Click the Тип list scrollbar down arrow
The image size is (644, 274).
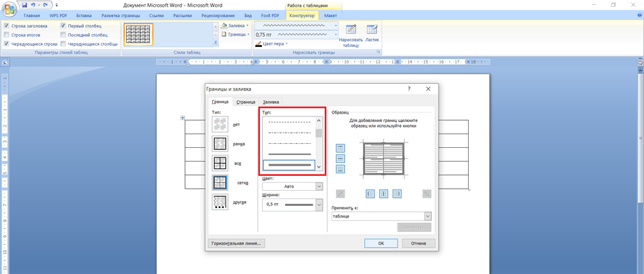[319, 166]
